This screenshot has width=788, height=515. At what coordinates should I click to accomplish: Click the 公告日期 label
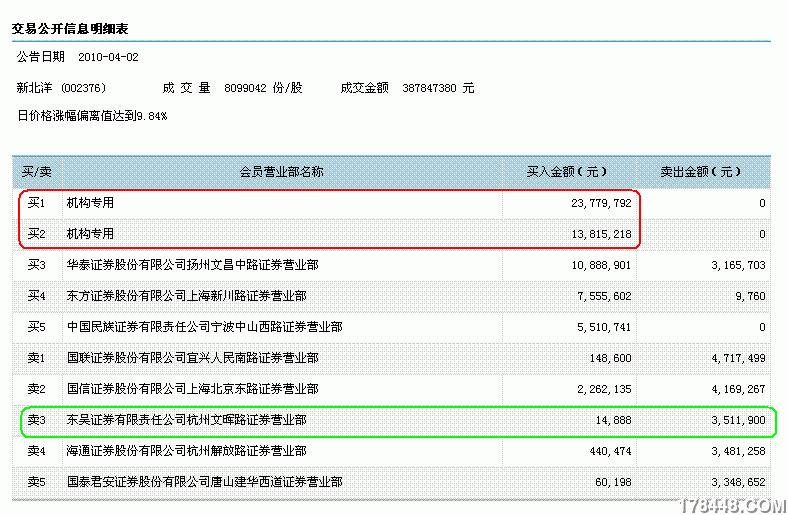[41, 57]
